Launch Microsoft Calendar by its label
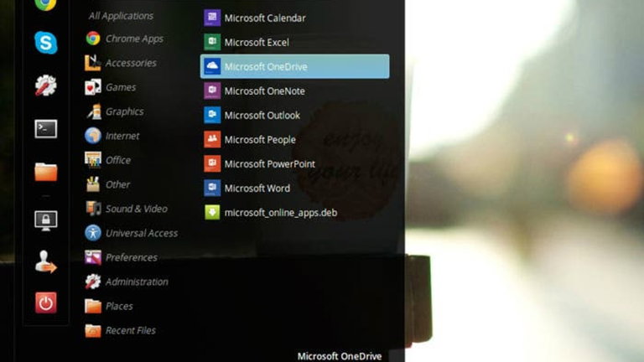 point(265,18)
